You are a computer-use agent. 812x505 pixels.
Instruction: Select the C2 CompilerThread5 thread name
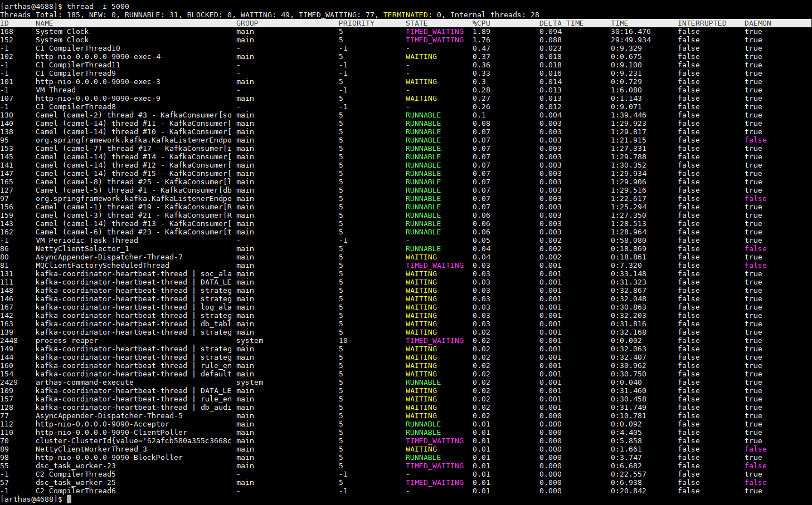click(x=76, y=474)
